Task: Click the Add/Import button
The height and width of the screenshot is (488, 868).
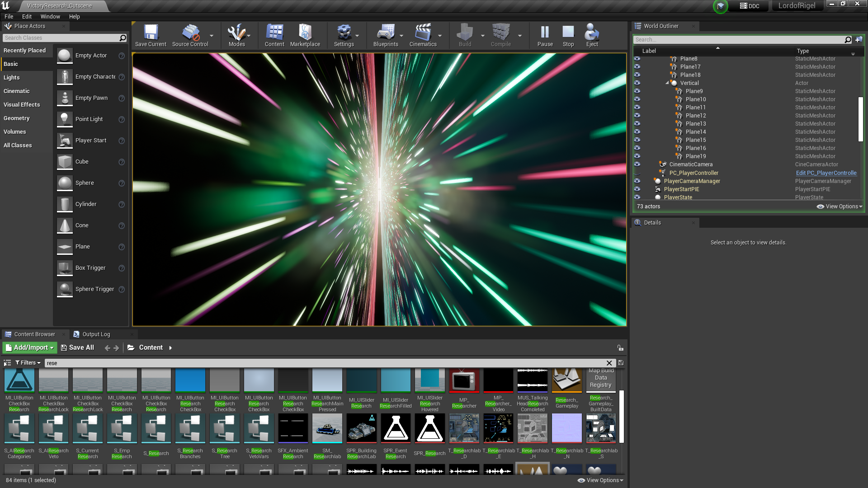Action: [30, 347]
